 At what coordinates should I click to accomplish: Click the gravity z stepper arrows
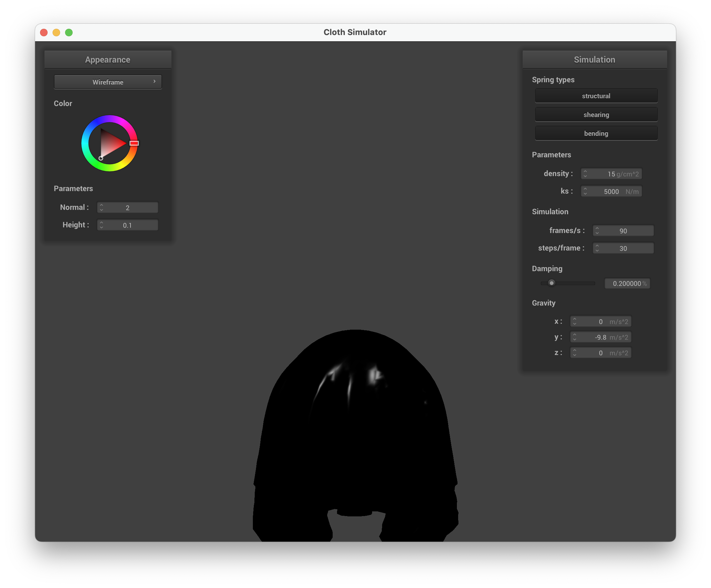(x=574, y=353)
